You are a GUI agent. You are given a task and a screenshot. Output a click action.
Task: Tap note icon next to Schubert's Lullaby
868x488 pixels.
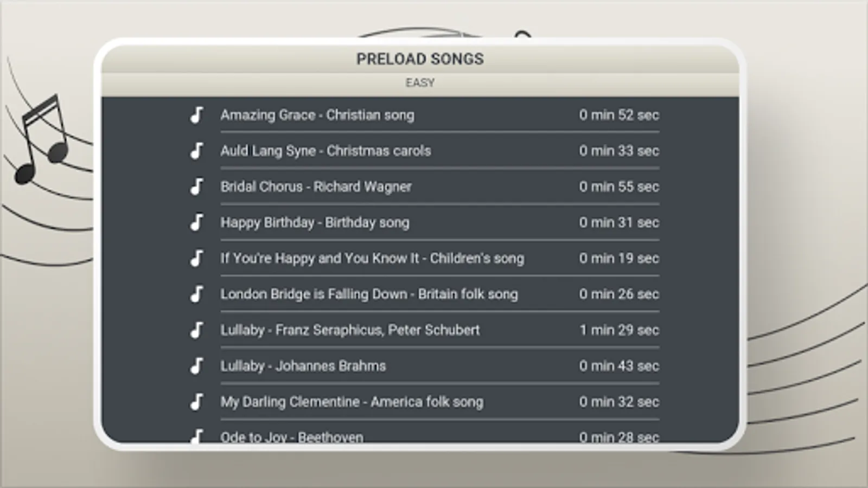(196, 330)
